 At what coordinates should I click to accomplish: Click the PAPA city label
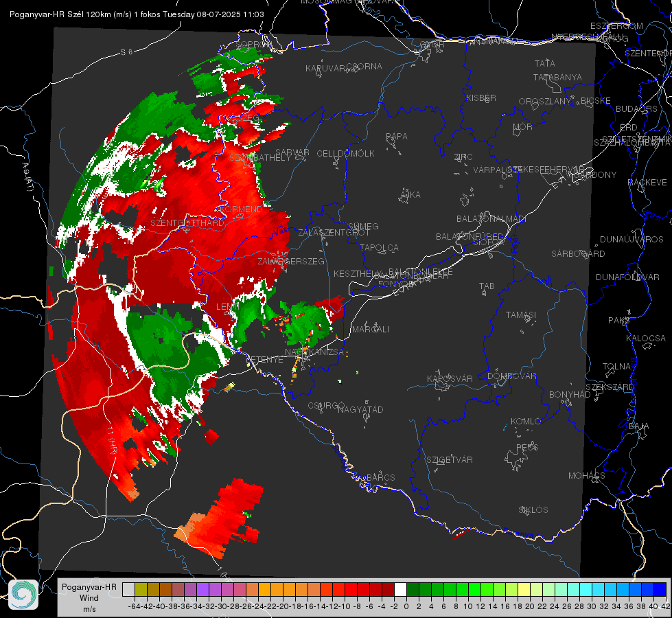click(397, 137)
